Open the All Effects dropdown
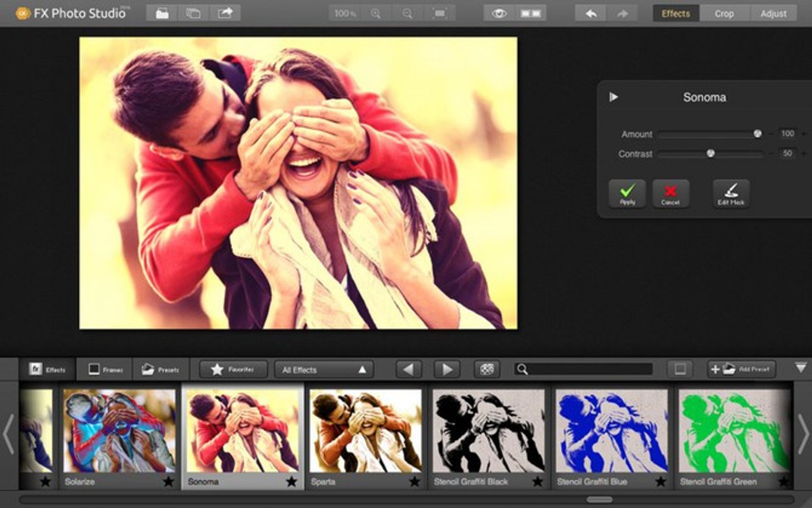 coord(323,369)
